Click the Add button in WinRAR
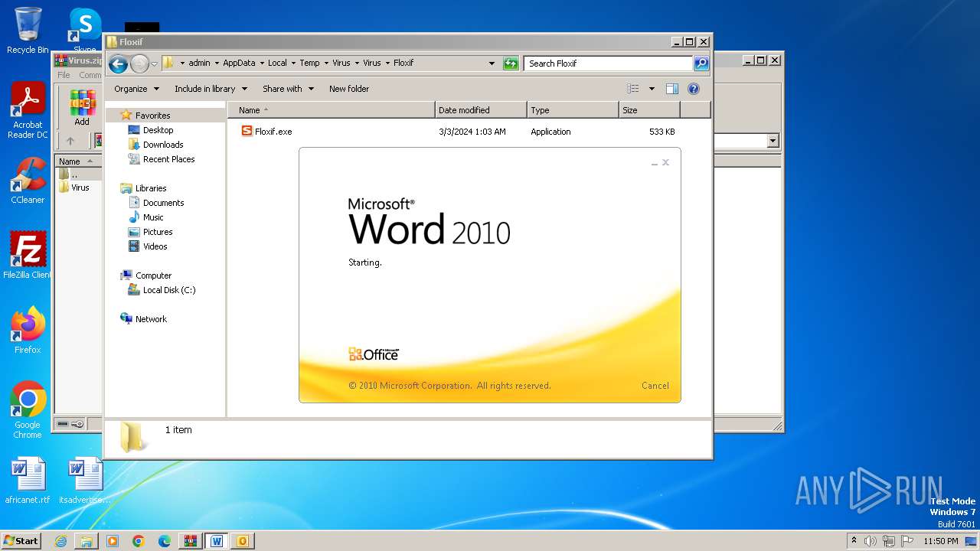Screen dimensions: 980x551 [82, 108]
